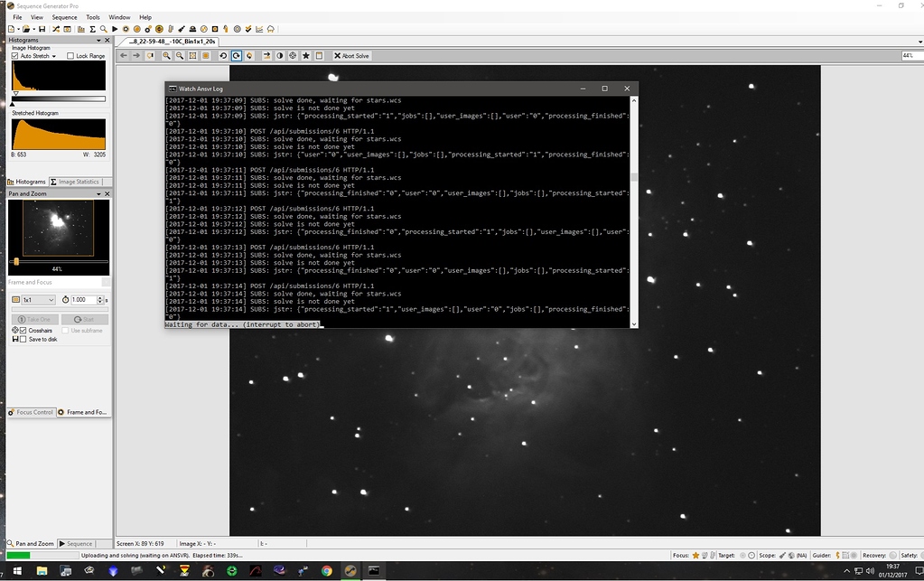Click the sigma statistics icon on main toolbar

coord(93,30)
